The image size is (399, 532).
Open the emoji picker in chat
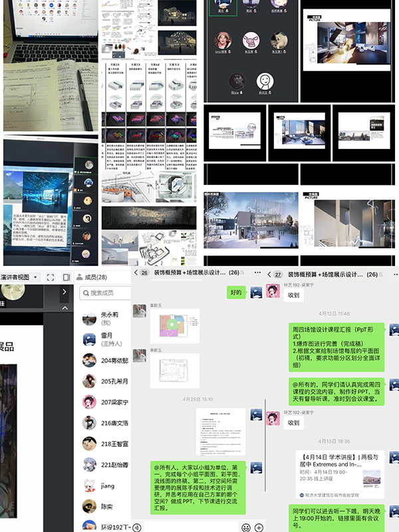tap(245, 527)
